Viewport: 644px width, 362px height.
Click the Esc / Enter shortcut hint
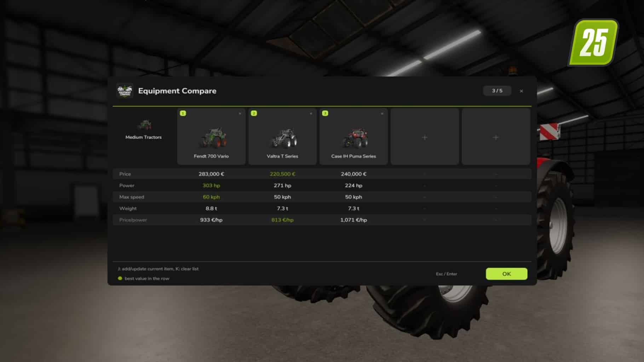click(x=446, y=274)
